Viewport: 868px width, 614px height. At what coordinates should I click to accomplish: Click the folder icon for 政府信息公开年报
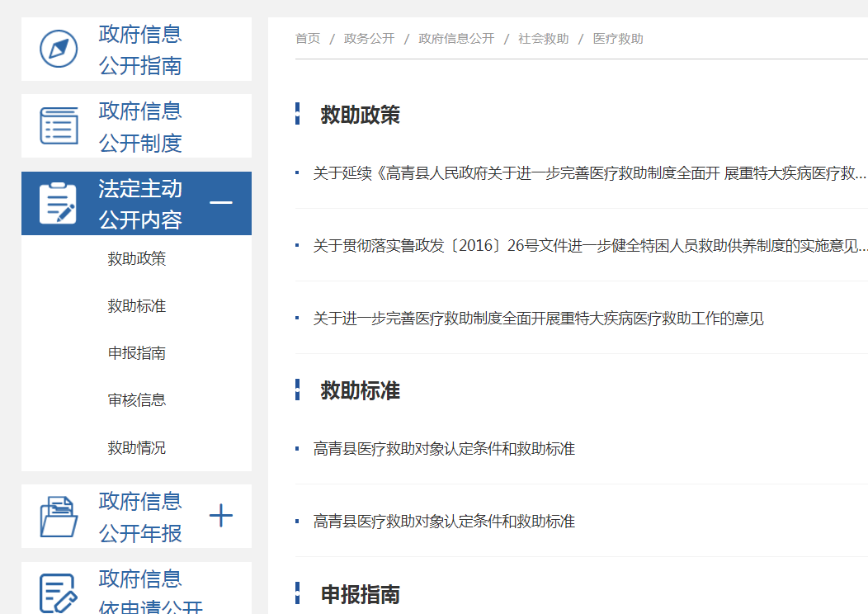(59, 517)
